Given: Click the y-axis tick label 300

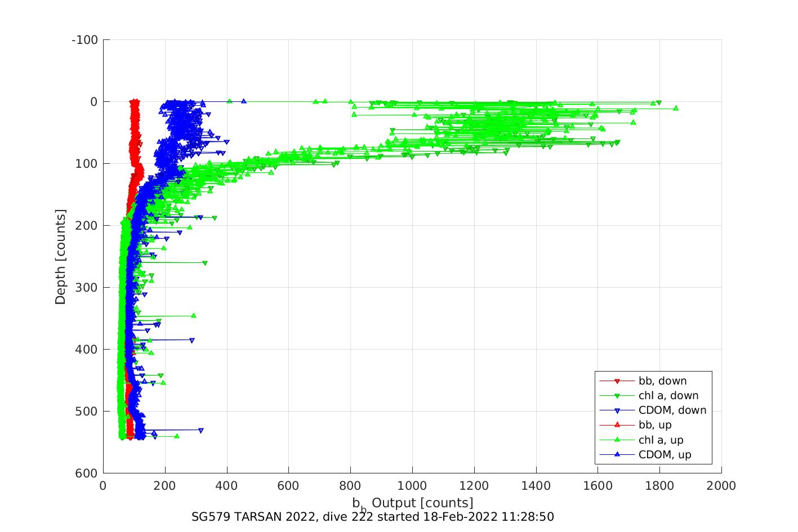Looking at the screenshot, I should (88, 288).
